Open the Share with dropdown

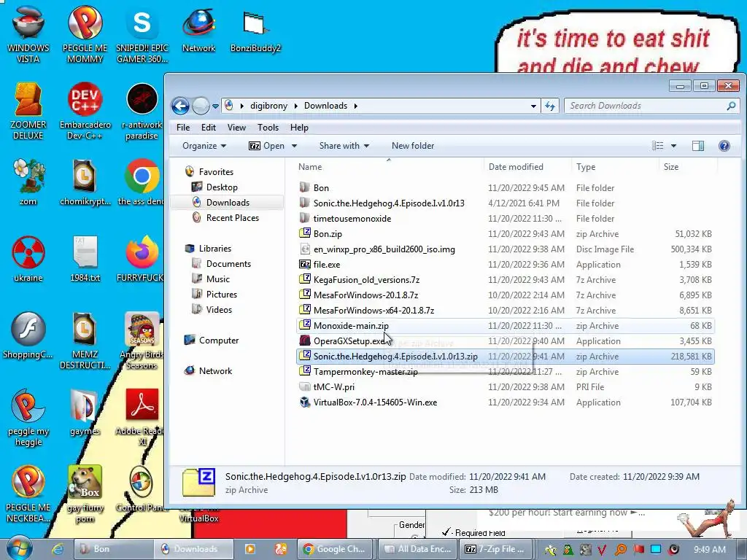click(344, 146)
